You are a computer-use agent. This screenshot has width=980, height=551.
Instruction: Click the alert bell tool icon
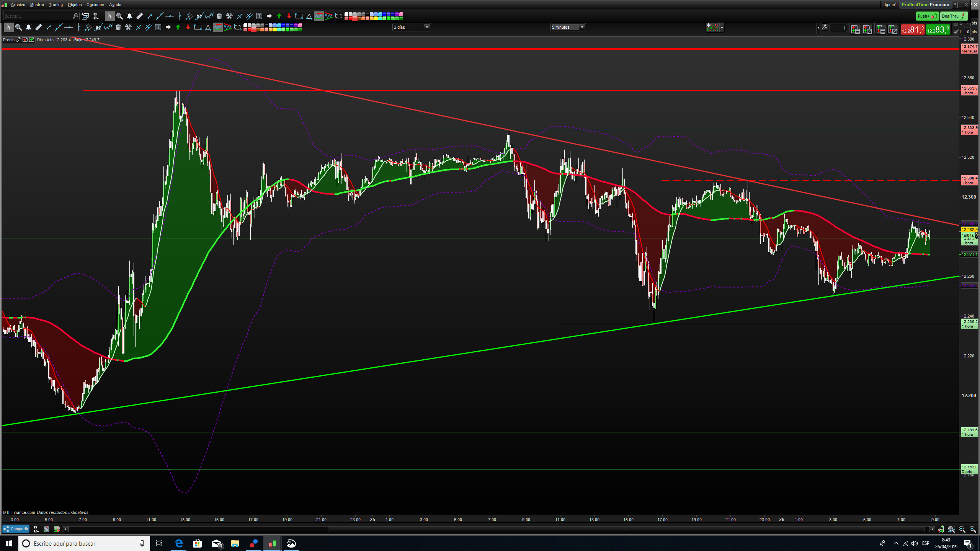(129, 16)
